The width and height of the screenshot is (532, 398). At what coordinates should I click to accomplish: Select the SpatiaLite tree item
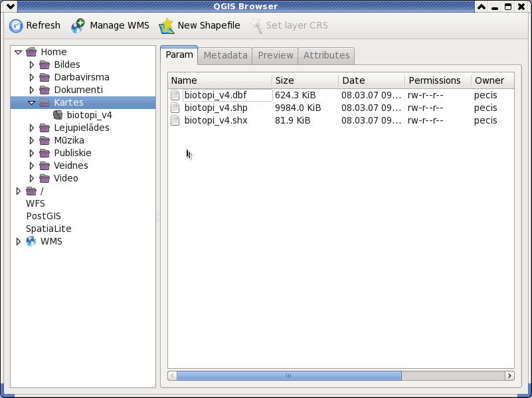tap(48, 229)
